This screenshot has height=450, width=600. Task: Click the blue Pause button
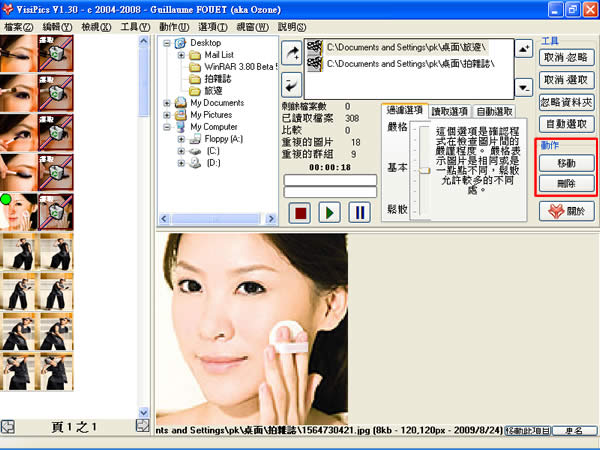tap(358, 211)
